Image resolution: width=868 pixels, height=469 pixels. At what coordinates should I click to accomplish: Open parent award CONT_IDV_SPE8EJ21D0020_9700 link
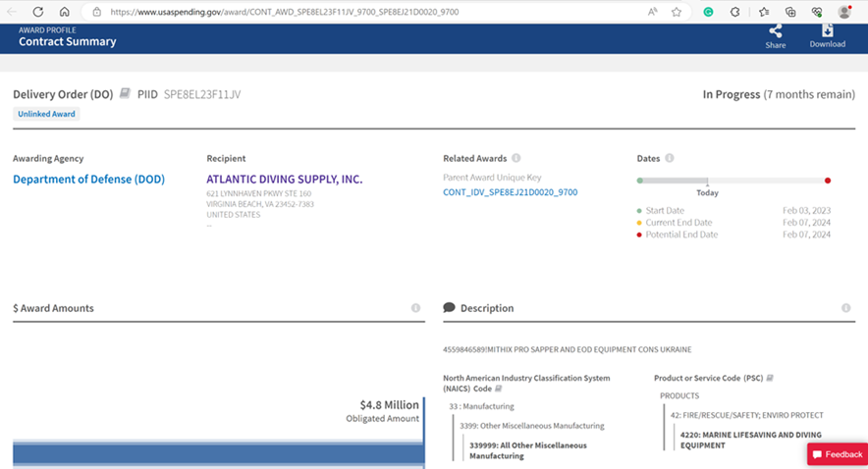pyautogui.click(x=511, y=192)
